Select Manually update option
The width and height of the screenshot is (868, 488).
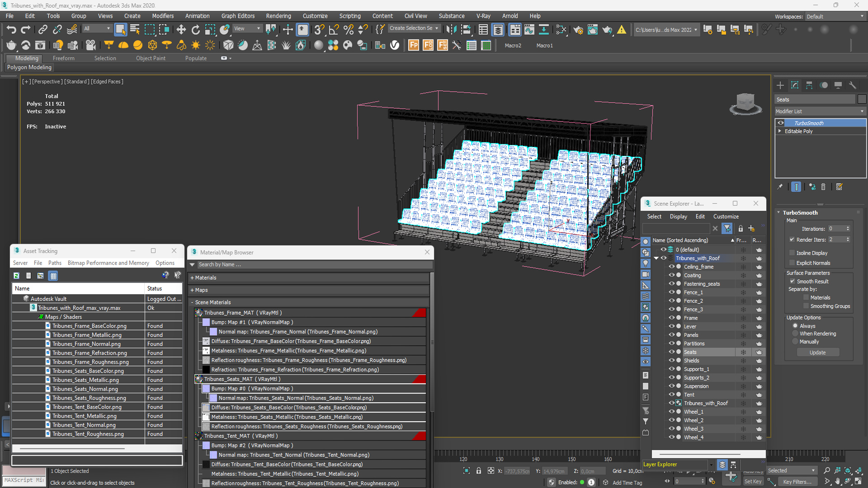point(795,342)
